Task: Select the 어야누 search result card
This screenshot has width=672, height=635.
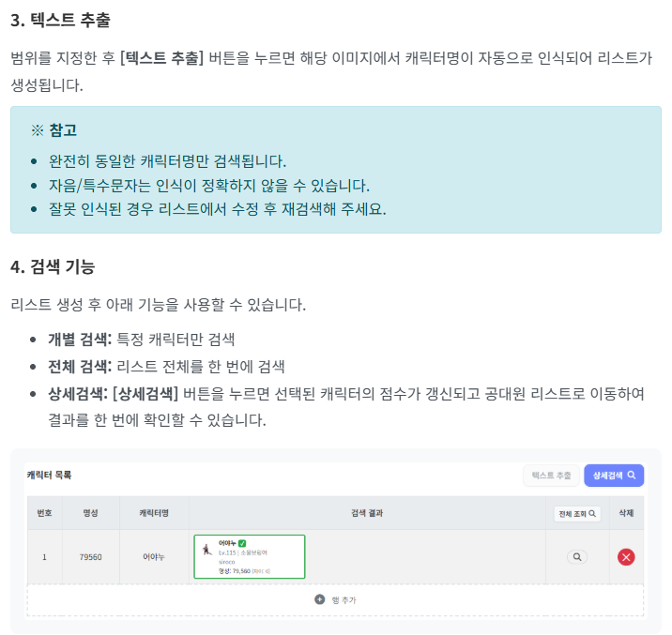Action: click(250, 557)
